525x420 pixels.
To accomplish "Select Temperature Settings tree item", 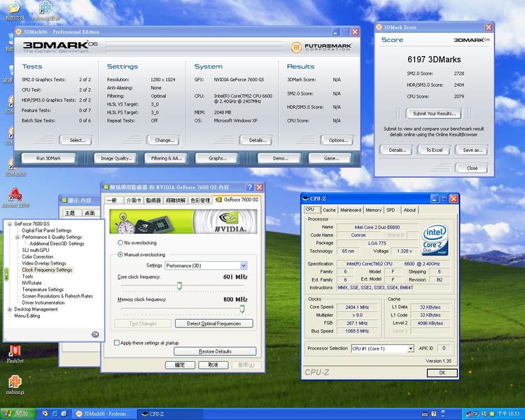I will pos(43,289).
